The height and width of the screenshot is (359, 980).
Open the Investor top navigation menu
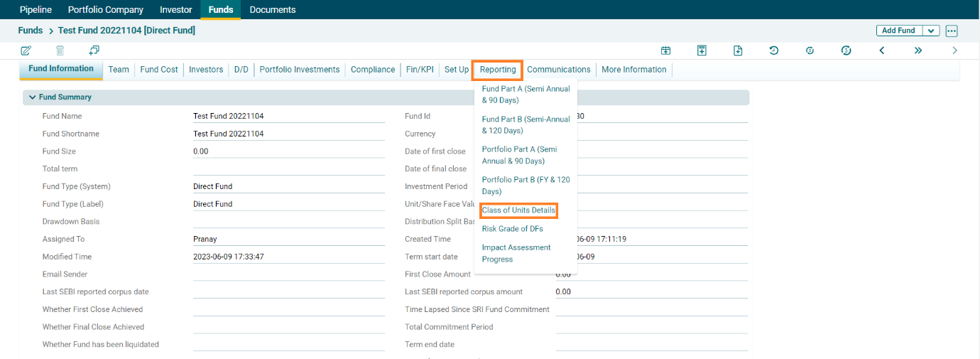pos(175,10)
